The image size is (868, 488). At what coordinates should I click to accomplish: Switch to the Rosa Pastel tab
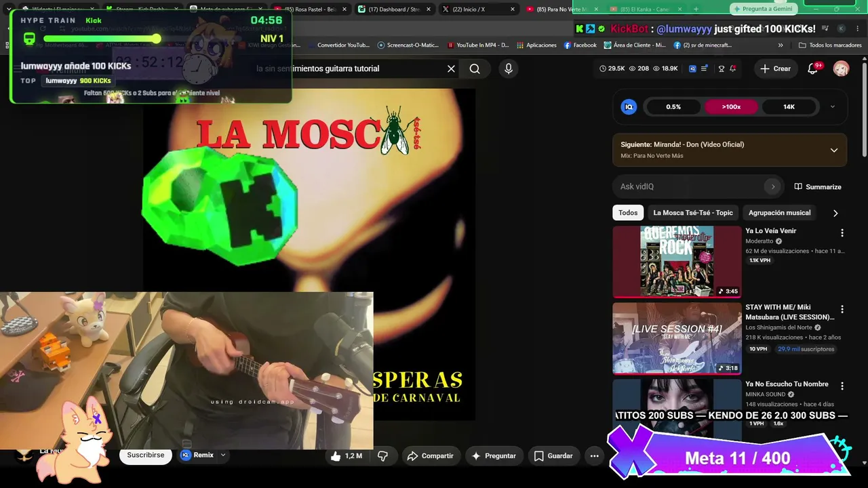tap(310, 9)
